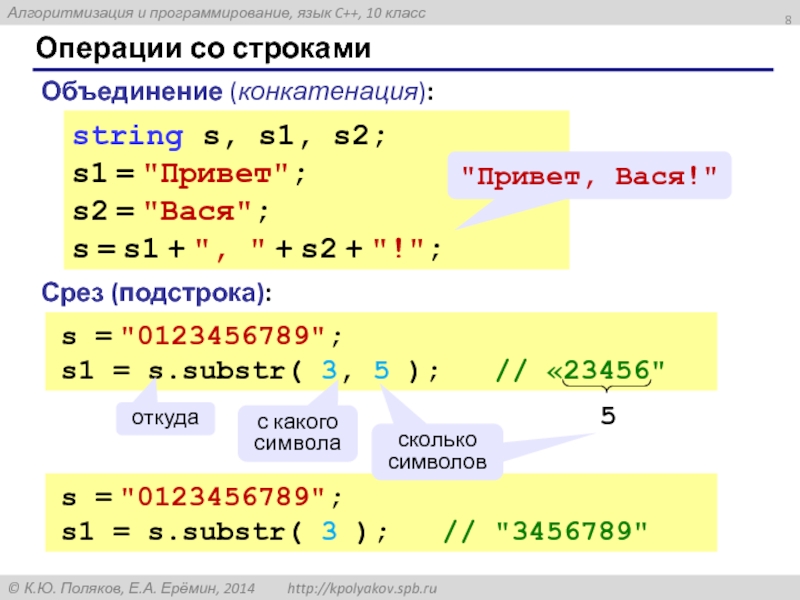Click the callout "сколько символов"
800x600 pixels.
(x=437, y=451)
